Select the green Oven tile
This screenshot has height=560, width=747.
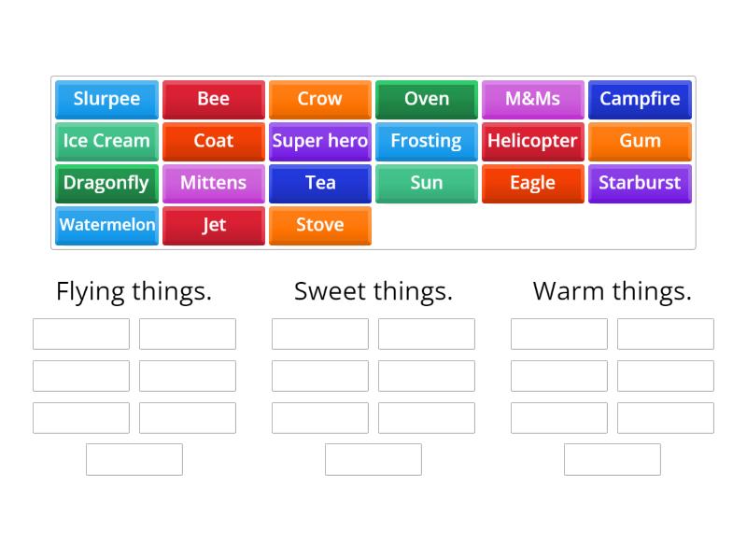[x=427, y=99]
